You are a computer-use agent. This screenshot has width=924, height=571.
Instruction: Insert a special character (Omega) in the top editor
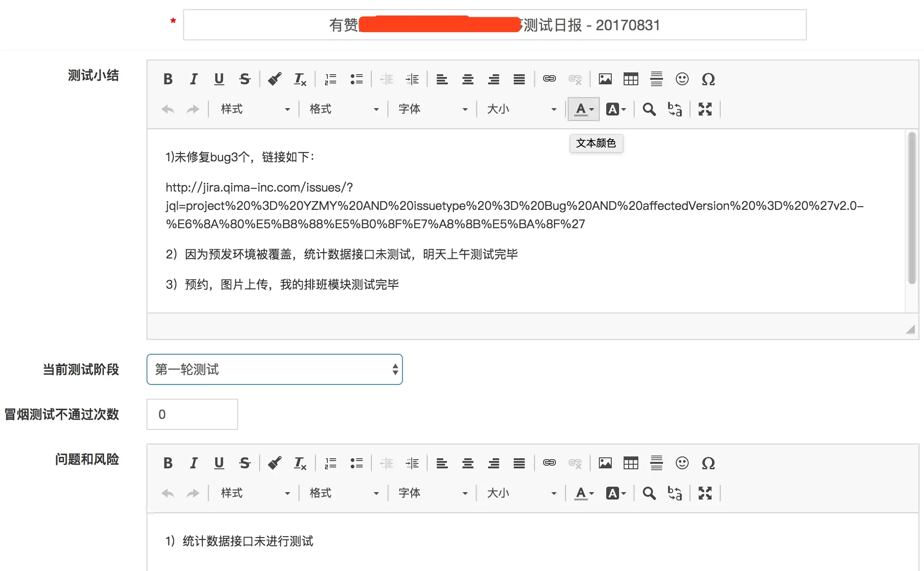tap(708, 79)
